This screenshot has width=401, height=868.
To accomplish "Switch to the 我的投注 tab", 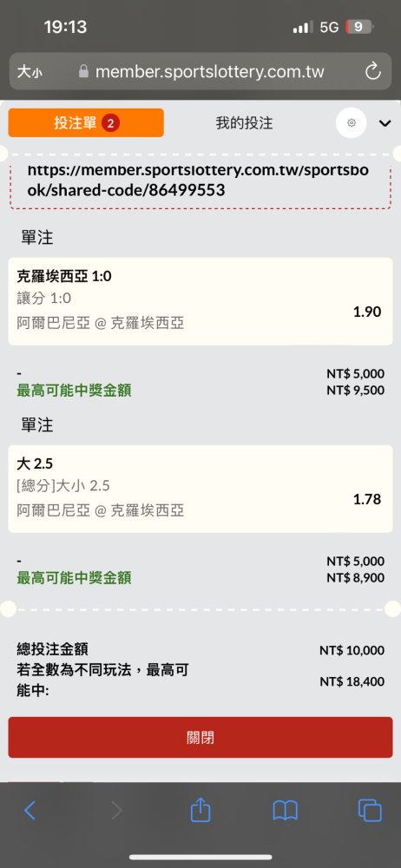I will (x=244, y=123).
